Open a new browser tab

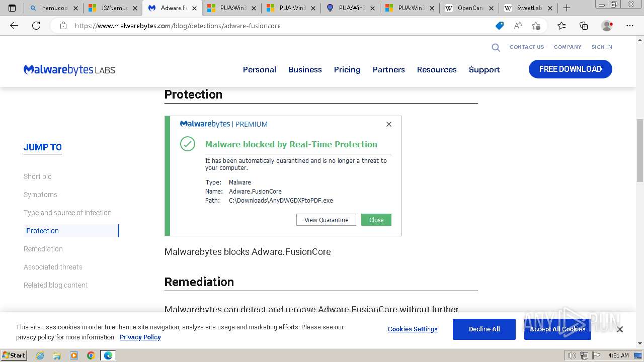[x=567, y=8]
